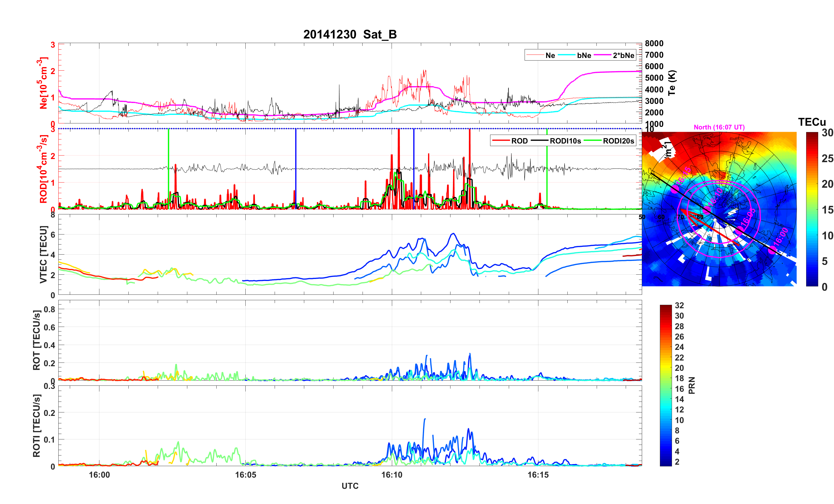834x504 pixels.
Task: Click the cyan bNe legend line sample
Action: pyautogui.click(x=566, y=55)
